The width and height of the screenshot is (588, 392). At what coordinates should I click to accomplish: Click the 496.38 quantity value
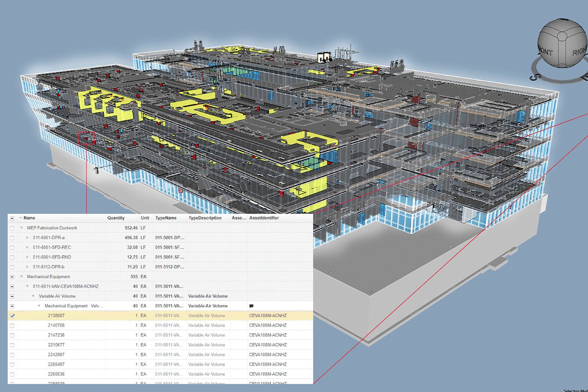(131, 238)
